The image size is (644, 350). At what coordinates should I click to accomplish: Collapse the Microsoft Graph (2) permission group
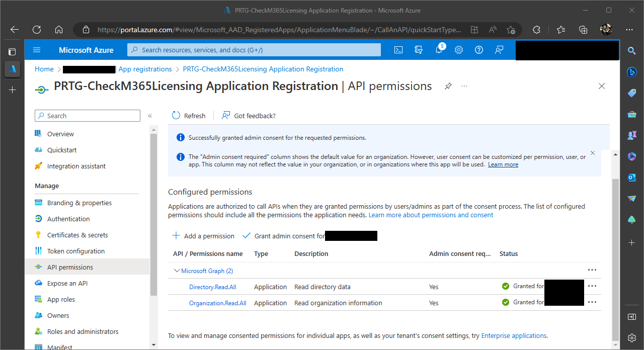tap(177, 271)
